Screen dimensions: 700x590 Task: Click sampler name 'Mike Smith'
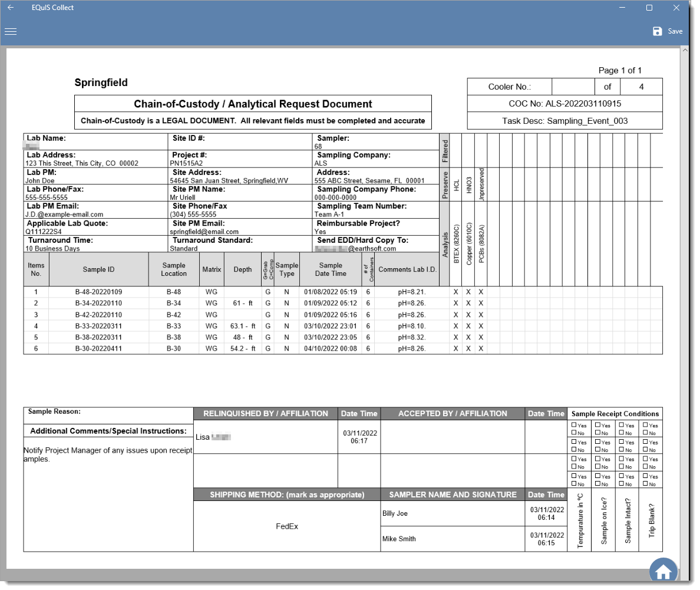399,539
